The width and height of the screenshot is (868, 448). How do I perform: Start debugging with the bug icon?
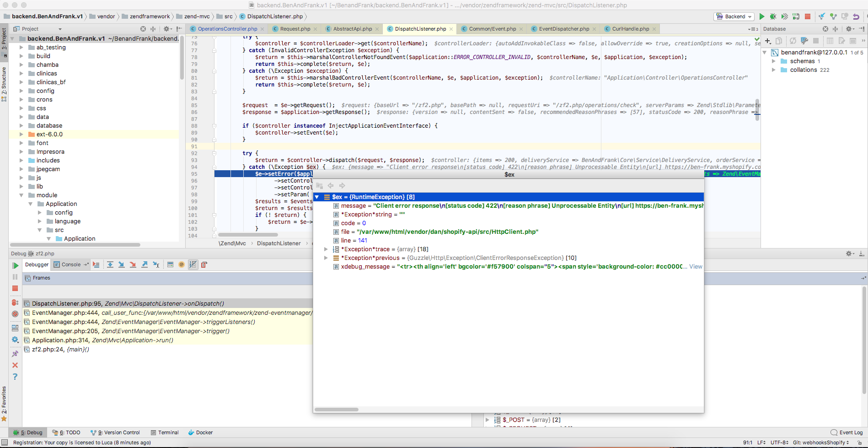point(773,16)
